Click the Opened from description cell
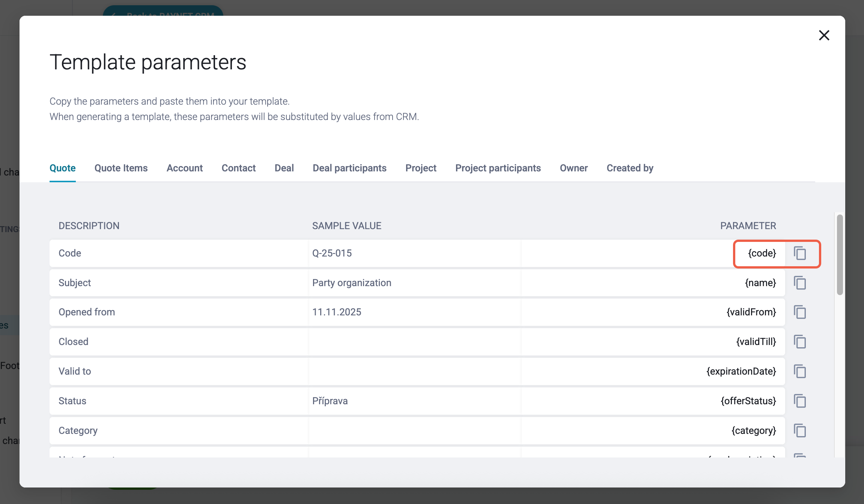This screenshot has height=504, width=864. 179,312
